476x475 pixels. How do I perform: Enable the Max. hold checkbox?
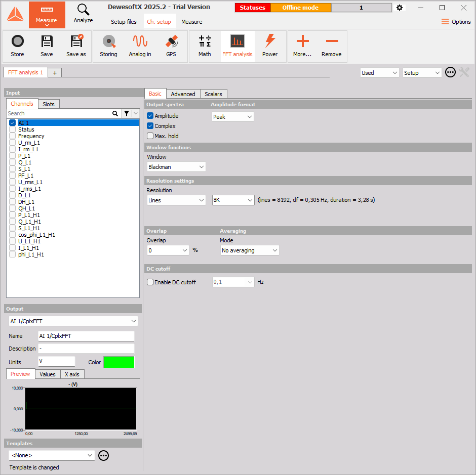[150, 136]
